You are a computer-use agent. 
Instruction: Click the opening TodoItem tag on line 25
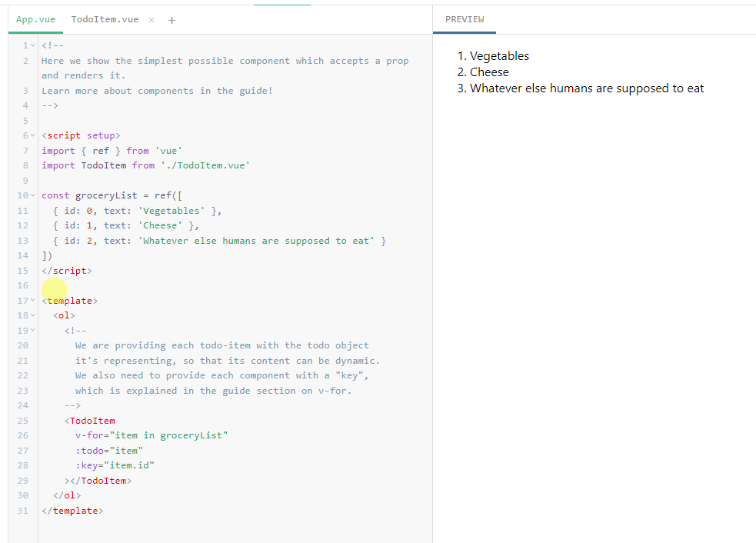90,421
